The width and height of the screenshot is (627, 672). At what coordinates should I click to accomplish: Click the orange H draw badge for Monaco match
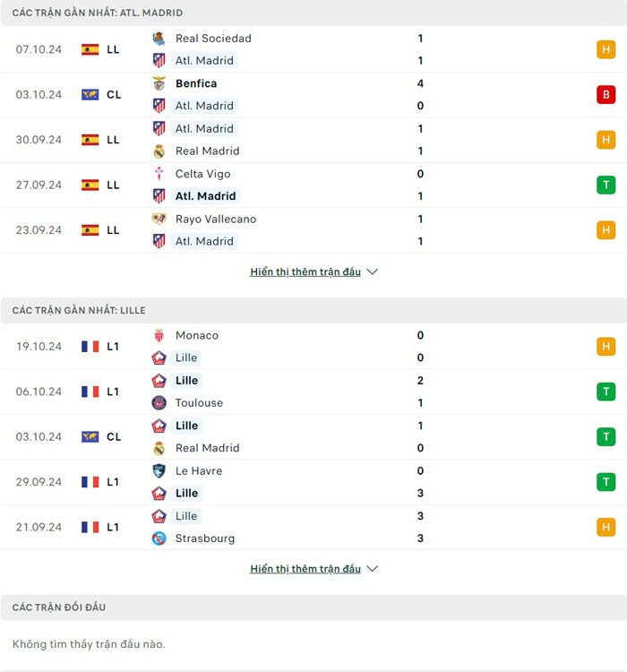pos(606,347)
